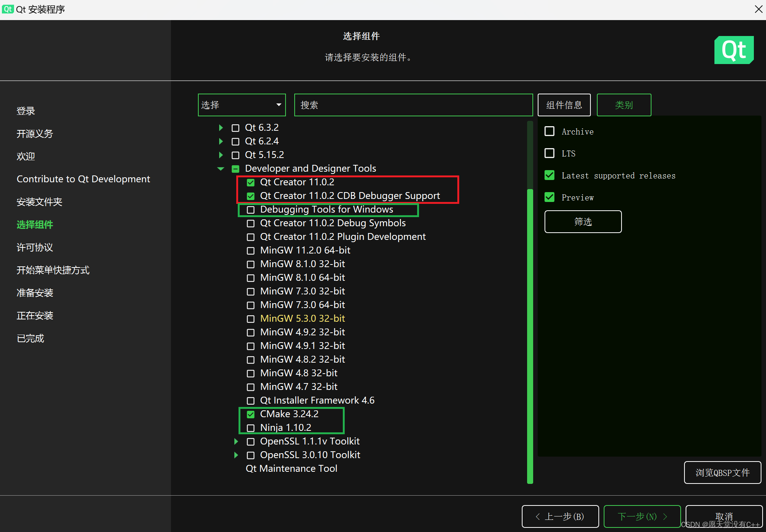This screenshot has width=766, height=532.
Task: Disable the Preview category filter
Action: click(550, 197)
